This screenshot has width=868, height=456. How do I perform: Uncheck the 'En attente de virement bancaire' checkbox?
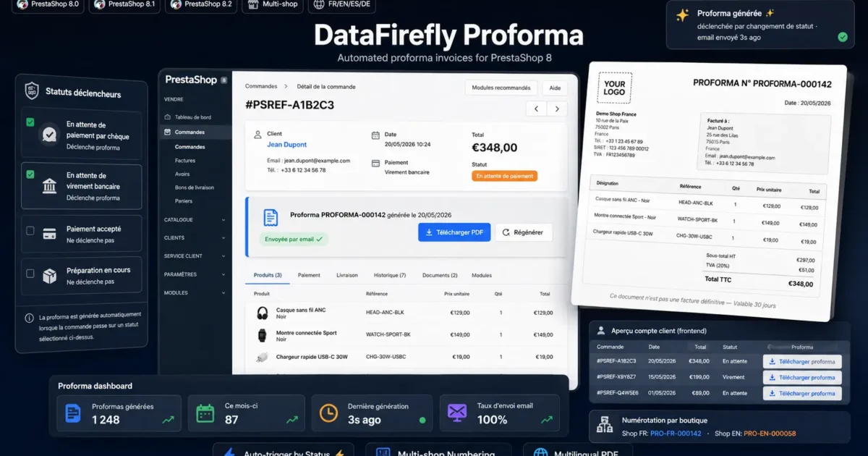(x=30, y=174)
